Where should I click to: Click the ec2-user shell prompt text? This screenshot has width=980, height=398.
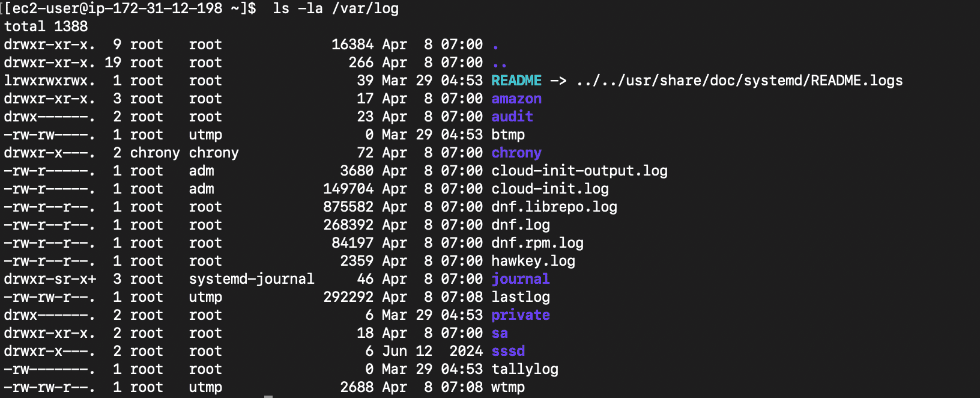(130, 8)
